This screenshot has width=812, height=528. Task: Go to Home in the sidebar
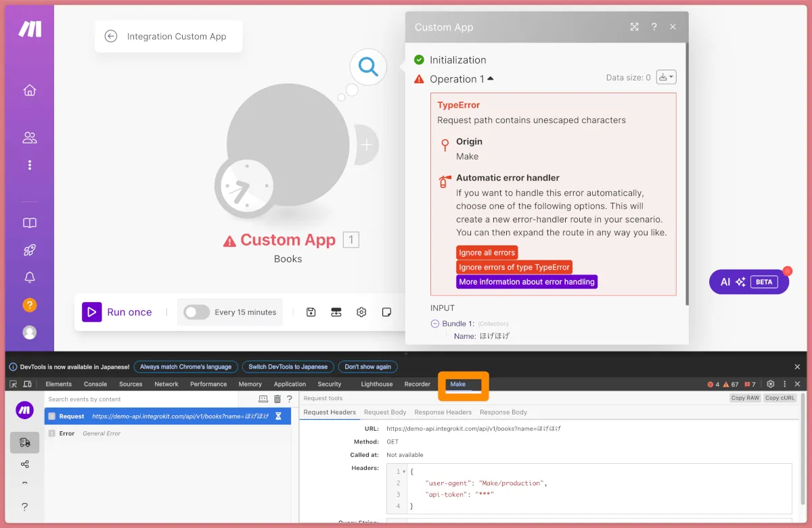29,91
